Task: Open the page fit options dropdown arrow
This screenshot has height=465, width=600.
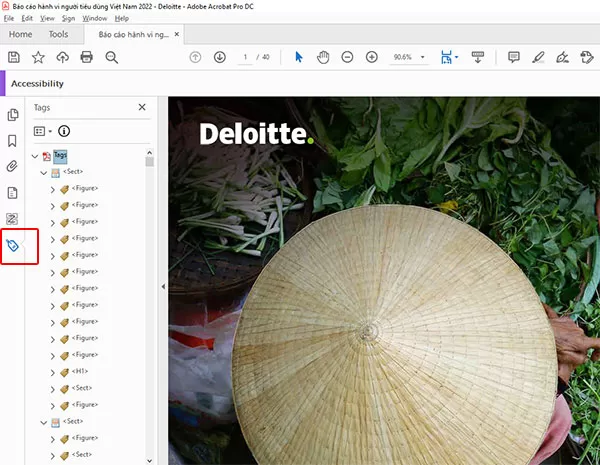Action: click(457, 57)
